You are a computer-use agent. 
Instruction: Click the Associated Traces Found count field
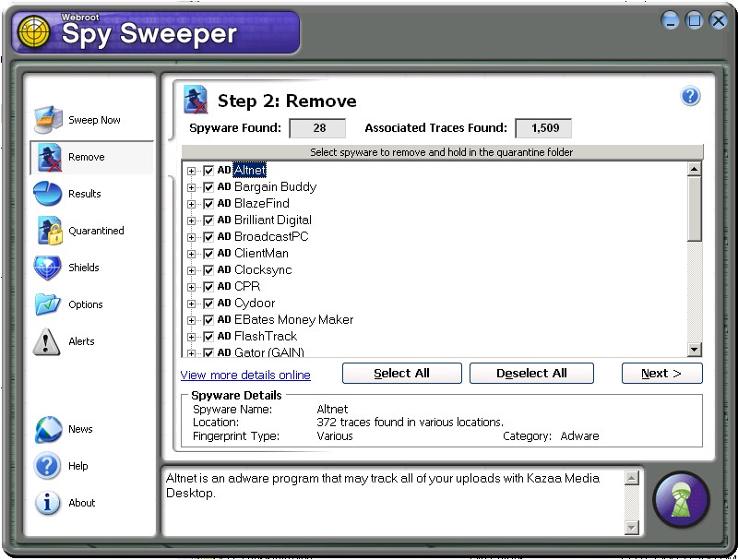[x=543, y=128]
